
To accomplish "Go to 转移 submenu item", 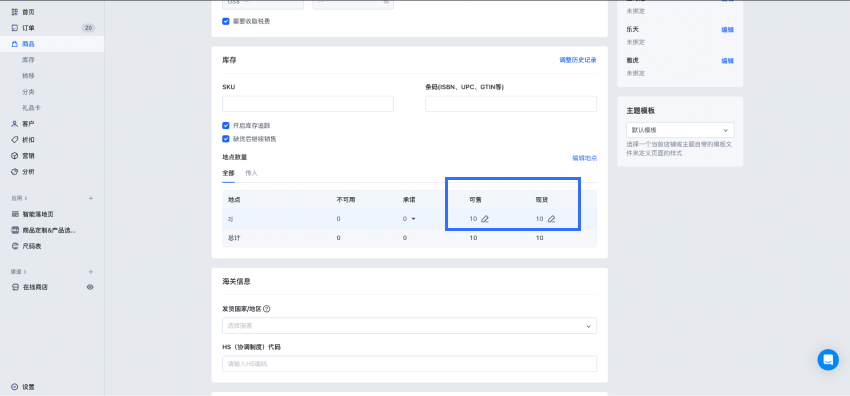I will tap(28, 76).
